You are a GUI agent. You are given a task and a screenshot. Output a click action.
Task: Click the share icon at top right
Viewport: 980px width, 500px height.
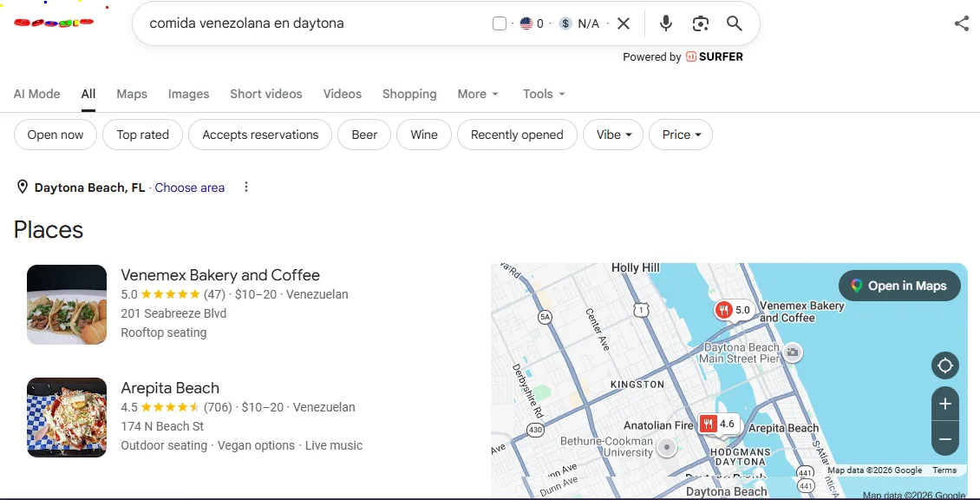click(x=962, y=23)
